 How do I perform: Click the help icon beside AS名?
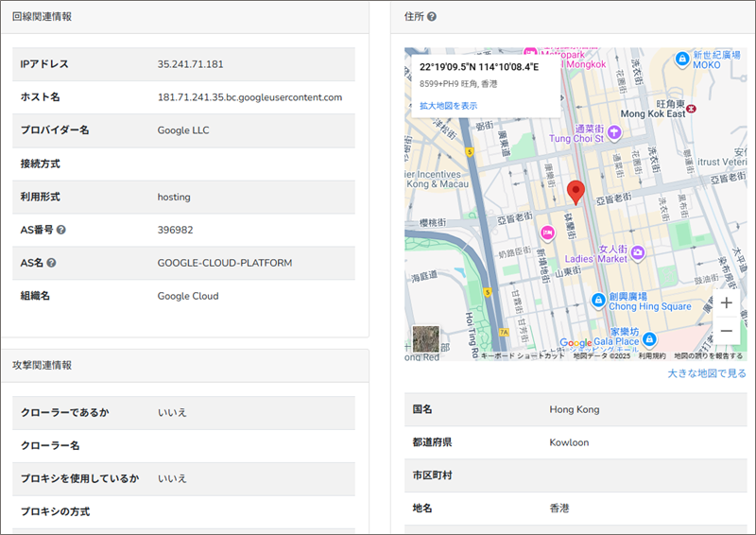(x=52, y=263)
